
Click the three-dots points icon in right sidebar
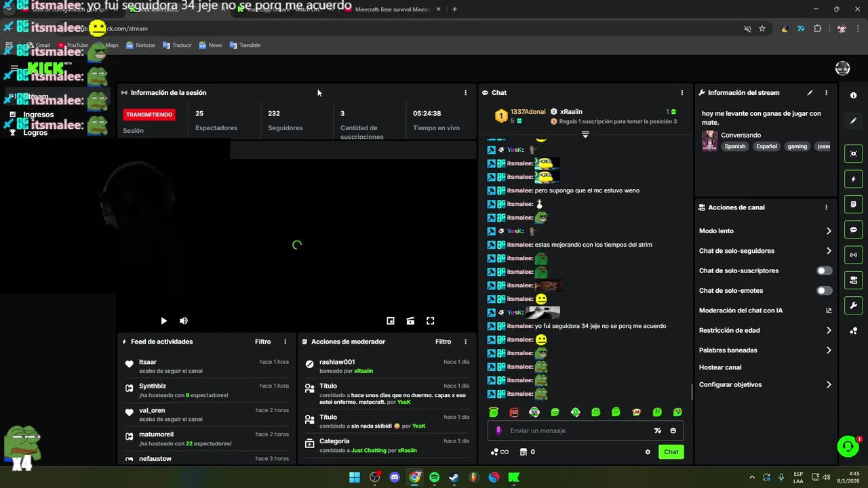click(x=854, y=331)
